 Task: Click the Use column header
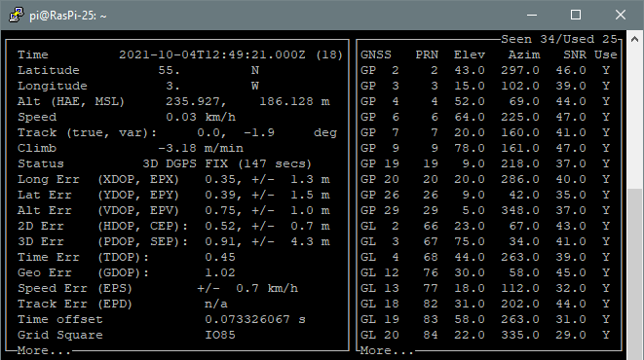pos(606,54)
